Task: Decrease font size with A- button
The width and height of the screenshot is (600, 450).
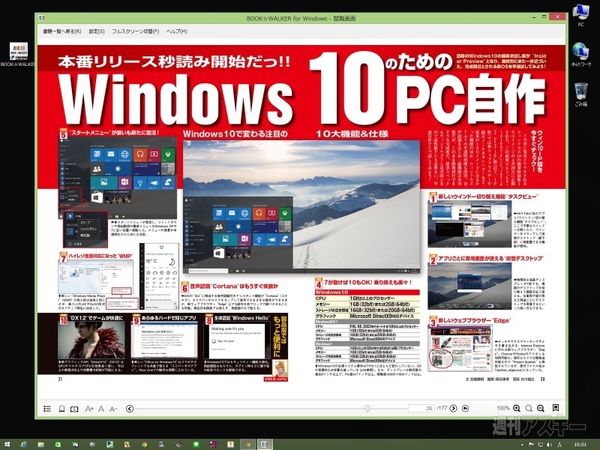Action: click(113, 409)
